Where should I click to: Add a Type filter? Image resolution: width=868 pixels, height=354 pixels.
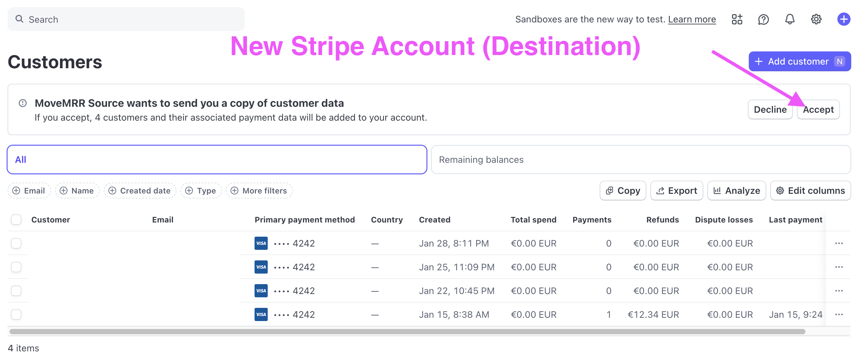click(201, 191)
